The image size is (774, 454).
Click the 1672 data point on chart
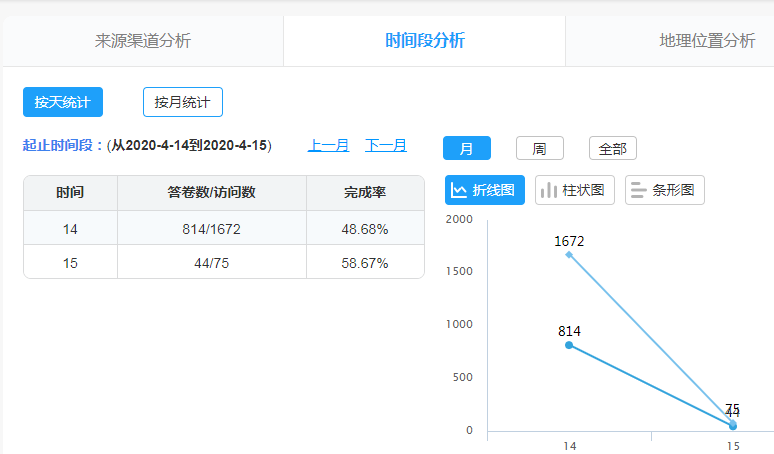569,254
